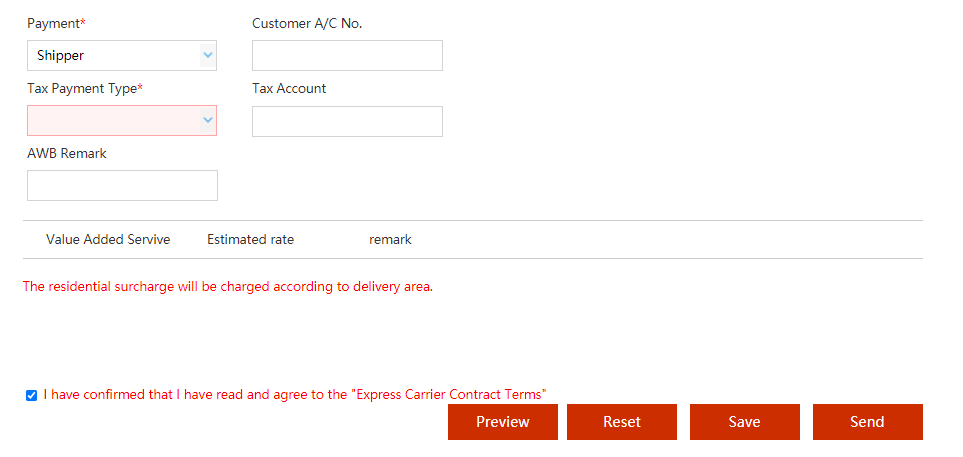Viewport: 963px width, 457px height.
Task: Click into the Tax Account field
Action: [x=347, y=121]
